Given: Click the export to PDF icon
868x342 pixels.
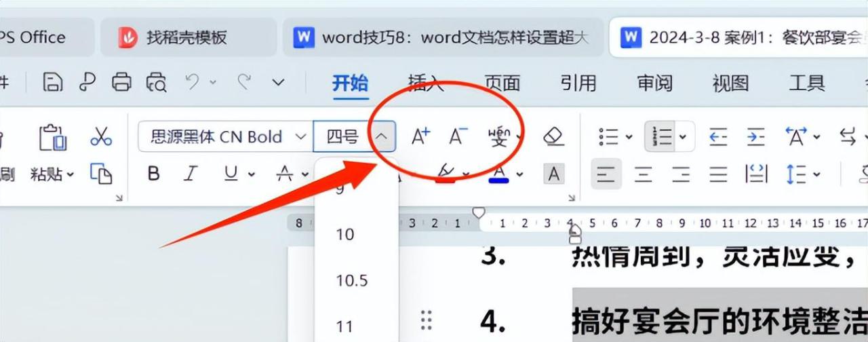Looking at the screenshot, I should click(87, 82).
